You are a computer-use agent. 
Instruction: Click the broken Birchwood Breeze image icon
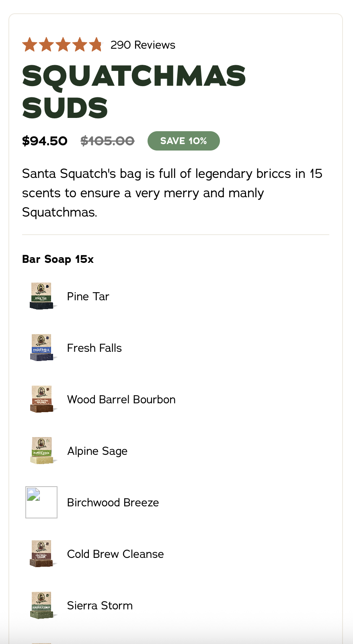point(41,502)
